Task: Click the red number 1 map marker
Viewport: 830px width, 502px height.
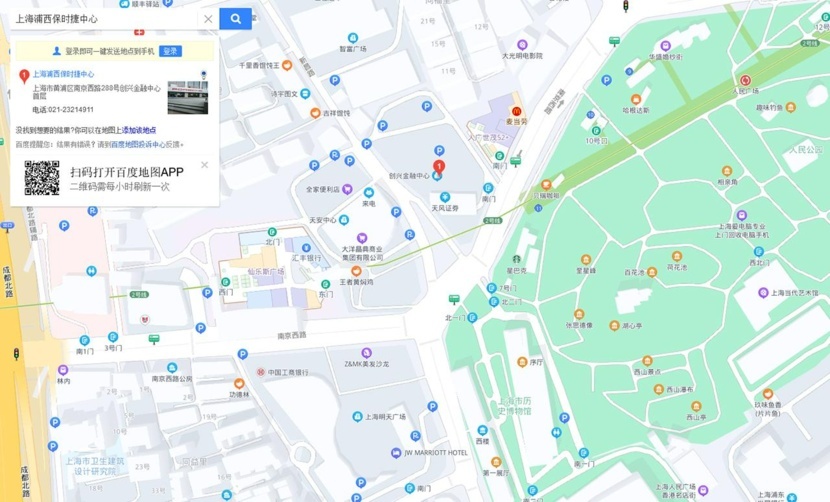Action: pyautogui.click(x=438, y=167)
